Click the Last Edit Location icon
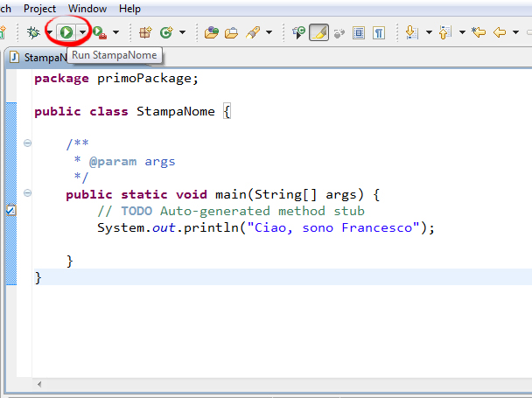This screenshot has height=398, width=532. point(478,32)
